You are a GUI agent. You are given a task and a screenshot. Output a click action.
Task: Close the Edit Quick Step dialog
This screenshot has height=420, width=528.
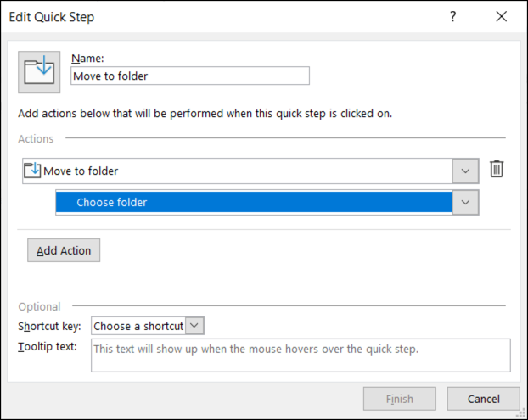(502, 16)
